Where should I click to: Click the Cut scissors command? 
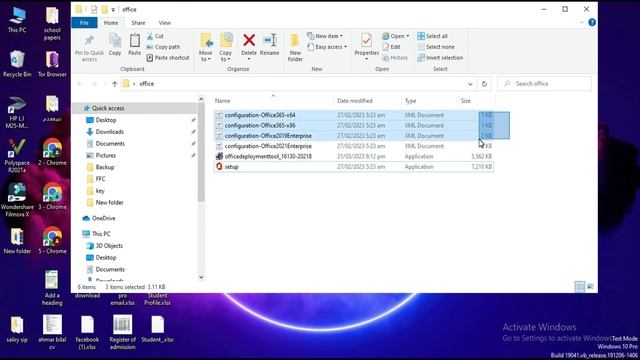155,36
